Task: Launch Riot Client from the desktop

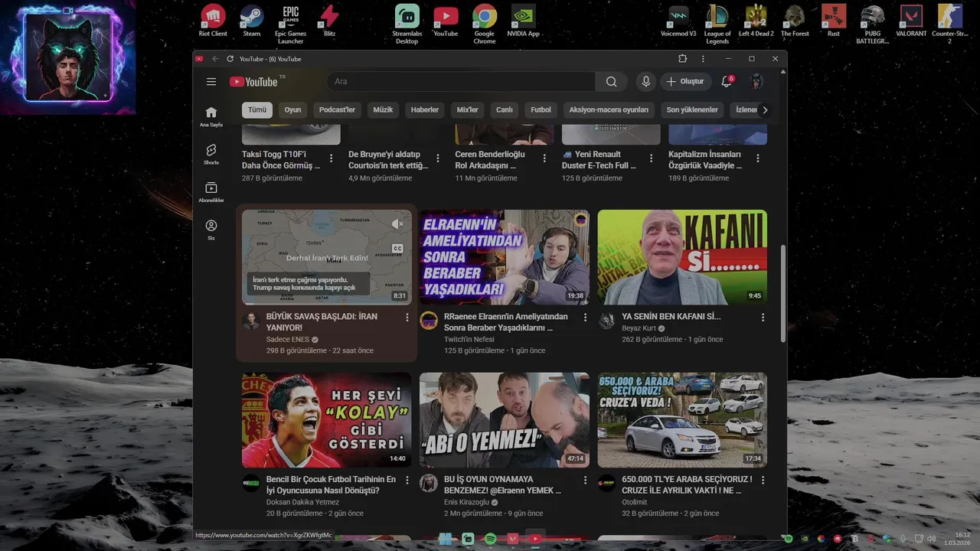Action: pyautogui.click(x=213, y=21)
